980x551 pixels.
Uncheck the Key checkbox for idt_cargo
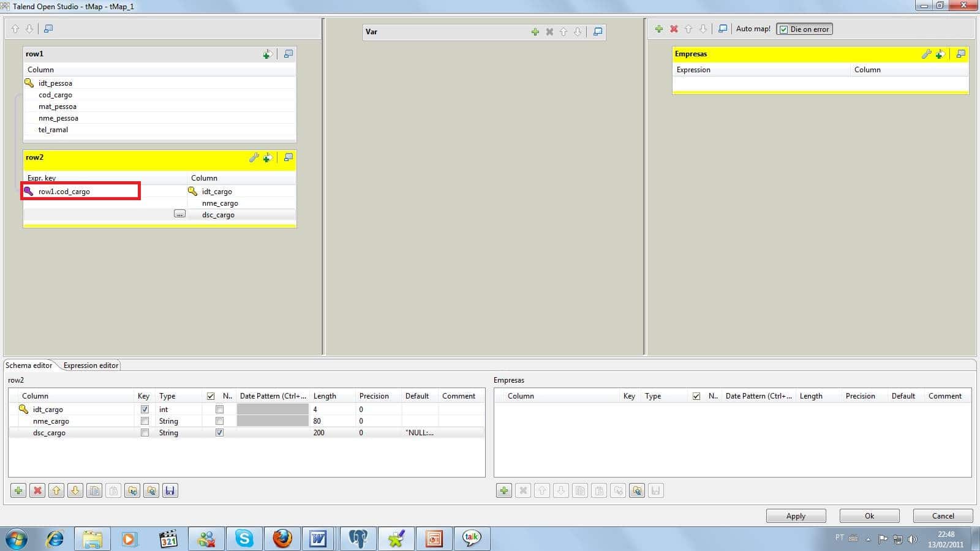(145, 410)
